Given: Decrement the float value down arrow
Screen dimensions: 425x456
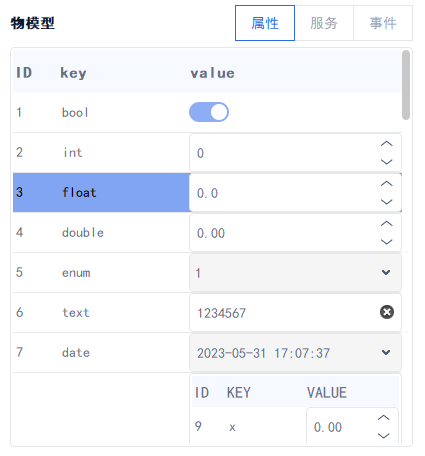Looking at the screenshot, I should pos(386,202).
